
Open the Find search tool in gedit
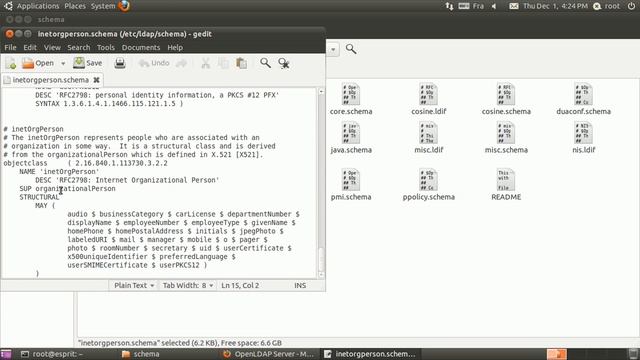265,63
